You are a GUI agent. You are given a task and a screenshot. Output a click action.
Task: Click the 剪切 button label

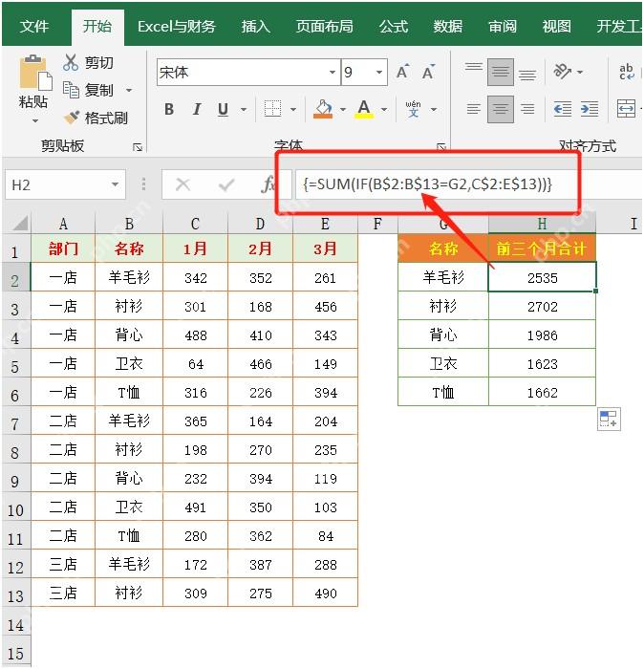[99, 63]
